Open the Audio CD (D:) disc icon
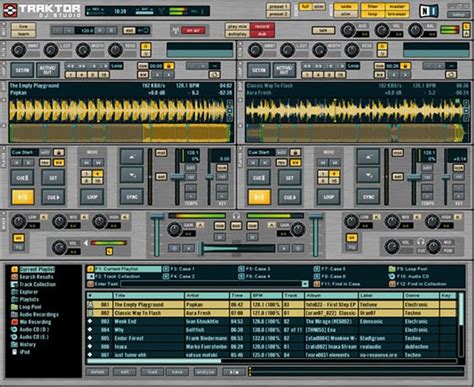The width and height of the screenshot is (474, 387). (14, 329)
